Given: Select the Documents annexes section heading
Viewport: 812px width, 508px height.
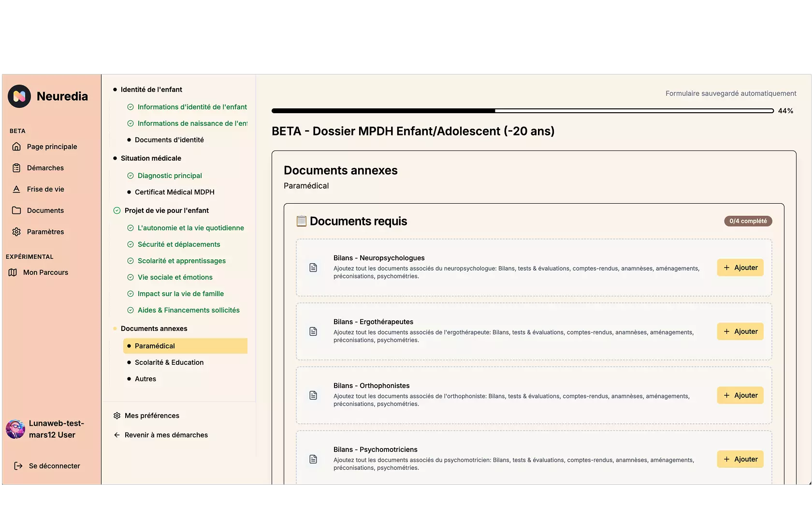Looking at the screenshot, I should pos(154,329).
